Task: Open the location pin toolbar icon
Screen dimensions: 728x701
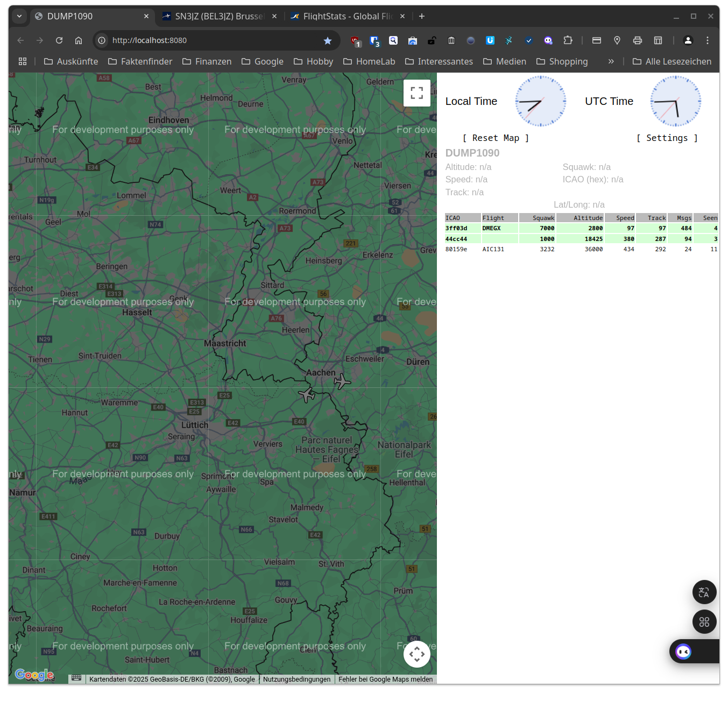Action: point(617,40)
